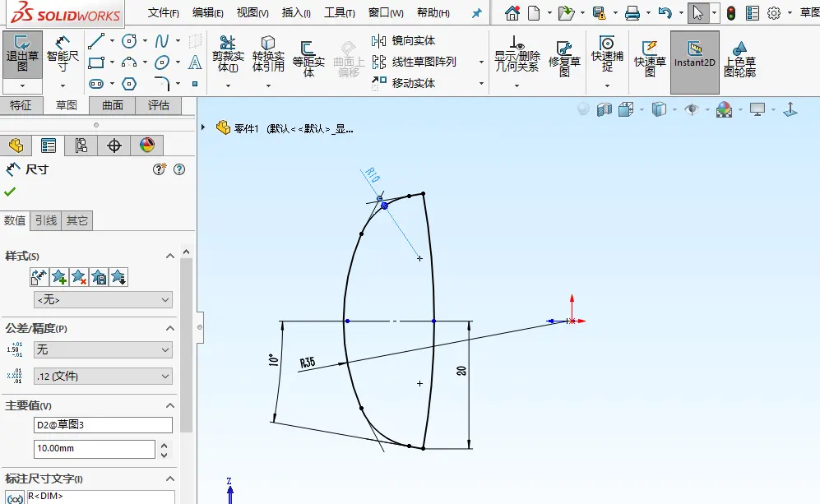Click the Exit Sketch (退出草图) icon
This screenshot has height=504, width=820.
coord(22,54)
